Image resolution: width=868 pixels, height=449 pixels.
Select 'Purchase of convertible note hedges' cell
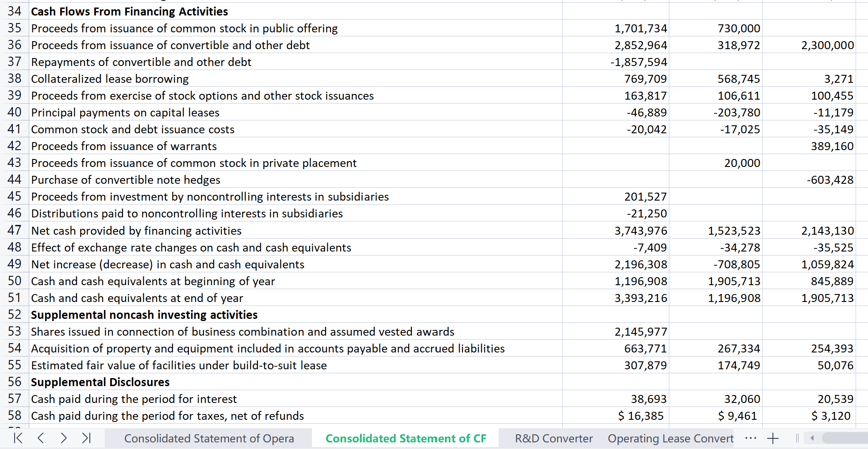click(x=296, y=179)
